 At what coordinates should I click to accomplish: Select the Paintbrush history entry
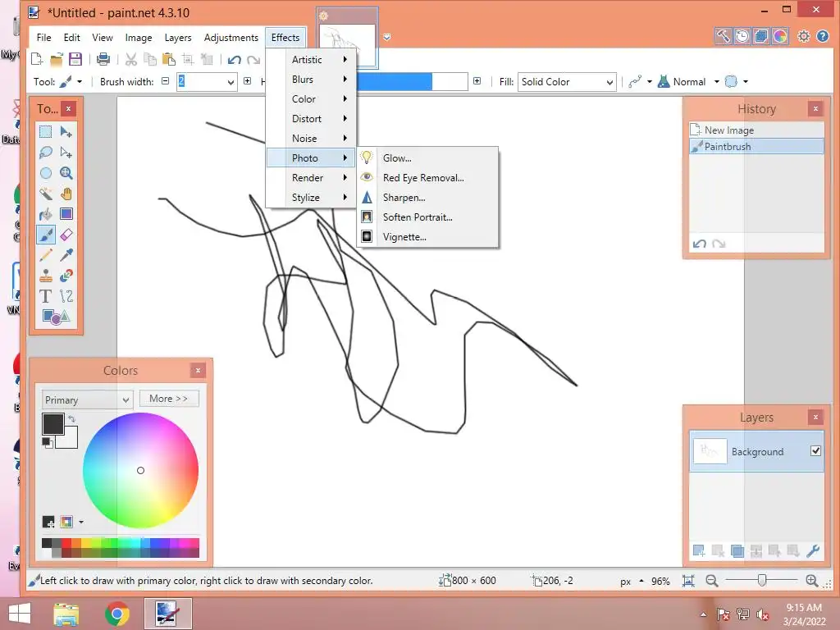pyautogui.click(x=756, y=146)
